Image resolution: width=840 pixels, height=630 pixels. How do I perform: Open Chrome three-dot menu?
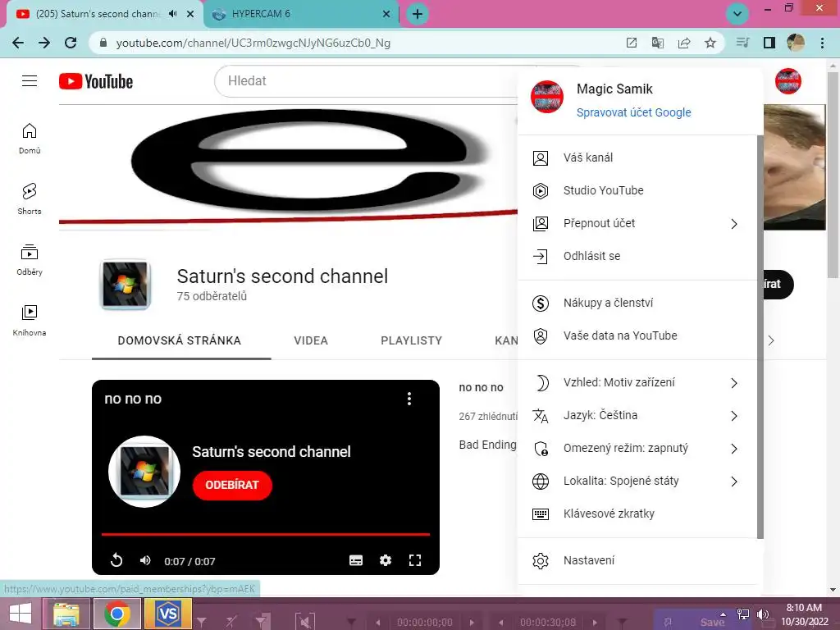click(822, 43)
